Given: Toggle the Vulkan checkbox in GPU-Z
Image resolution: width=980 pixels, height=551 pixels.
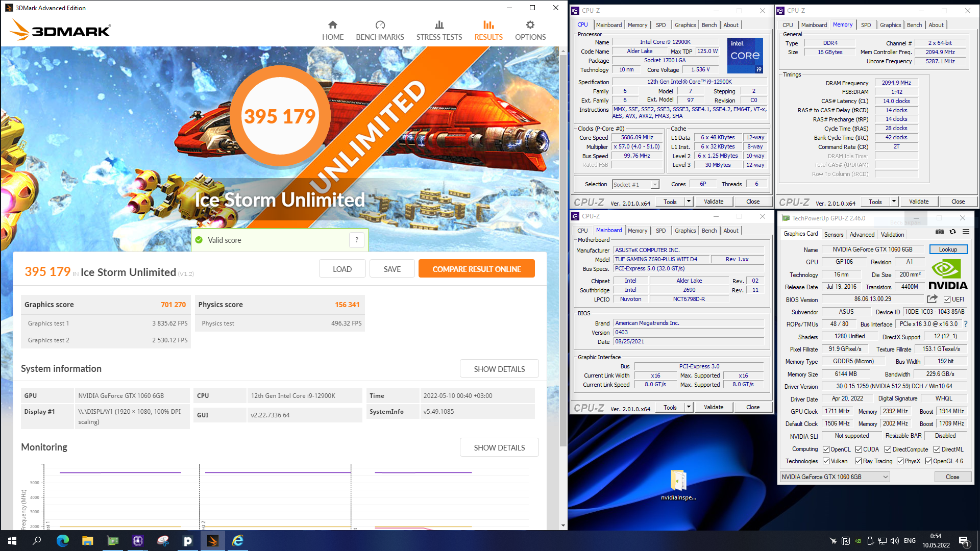Looking at the screenshot, I should pyautogui.click(x=826, y=461).
